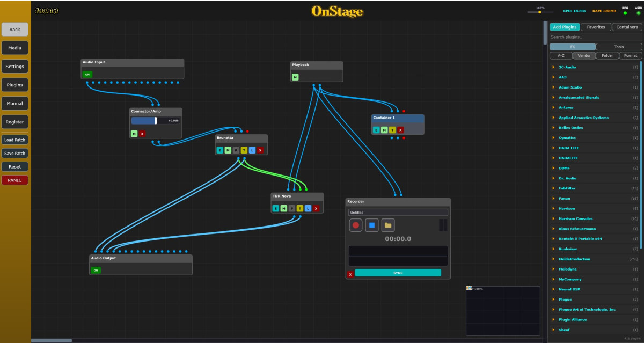Hit the red PANIC button
644x343 pixels.
point(14,180)
